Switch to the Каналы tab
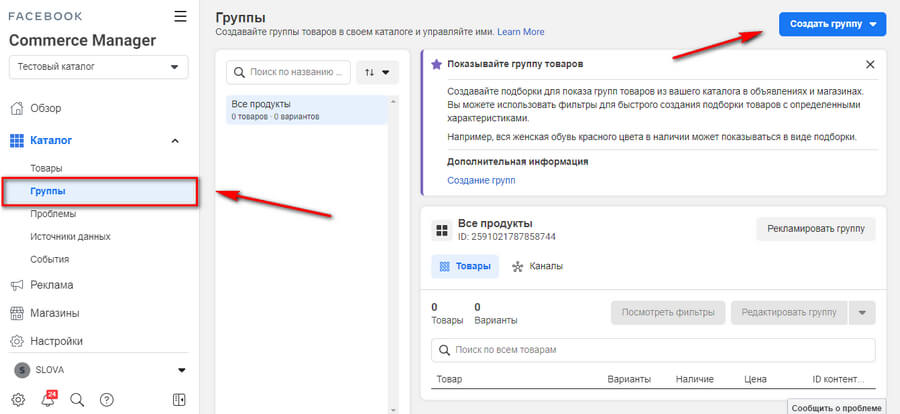Viewport: 900px width, 414px height. (537, 266)
